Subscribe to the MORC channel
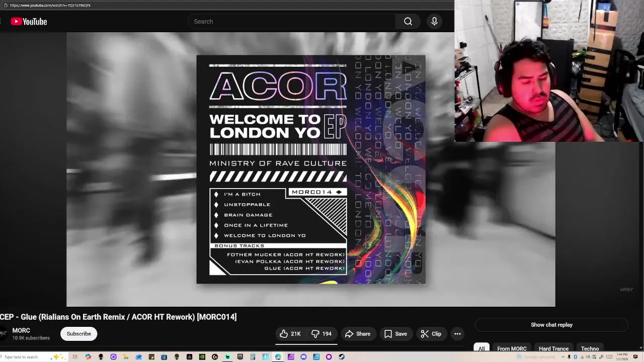The width and height of the screenshot is (644, 362). (x=79, y=334)
